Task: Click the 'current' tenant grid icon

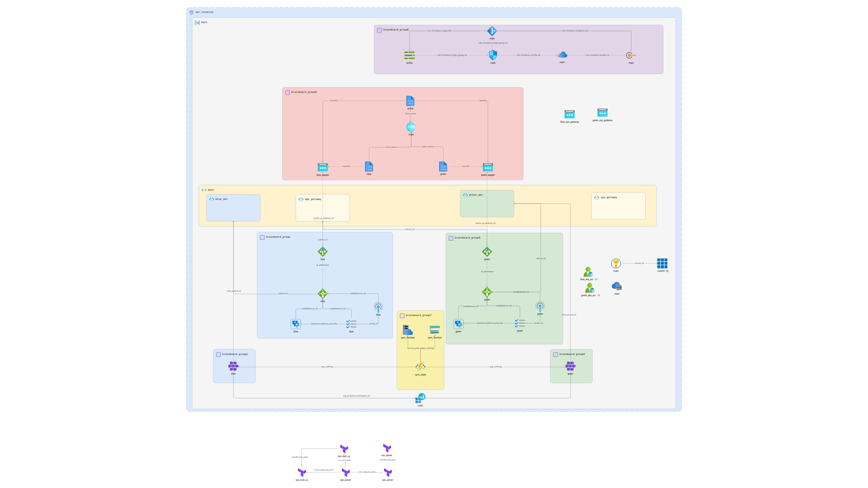Action: coord(662,263)
